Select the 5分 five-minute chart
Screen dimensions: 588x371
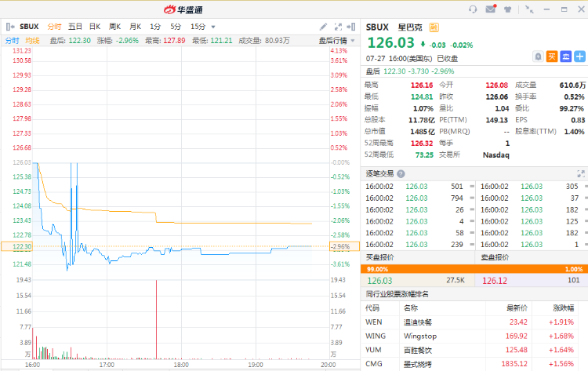pos(176,27)
